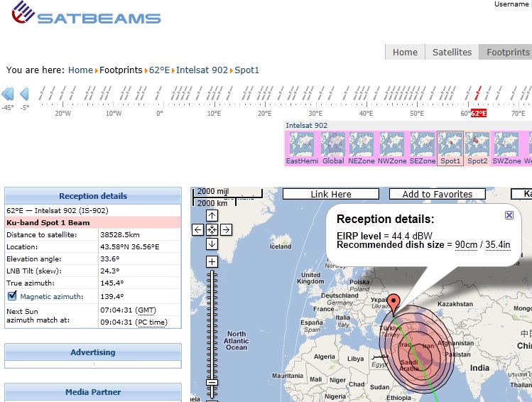Click the 35.4in dish size value
532x402 pixels.
[x=498, y=244]
